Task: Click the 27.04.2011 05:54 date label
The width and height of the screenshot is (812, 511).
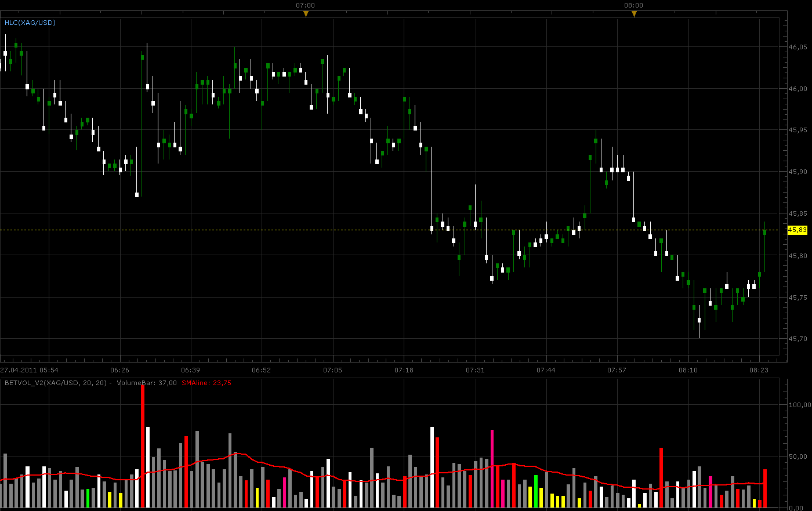Action: 29,370
